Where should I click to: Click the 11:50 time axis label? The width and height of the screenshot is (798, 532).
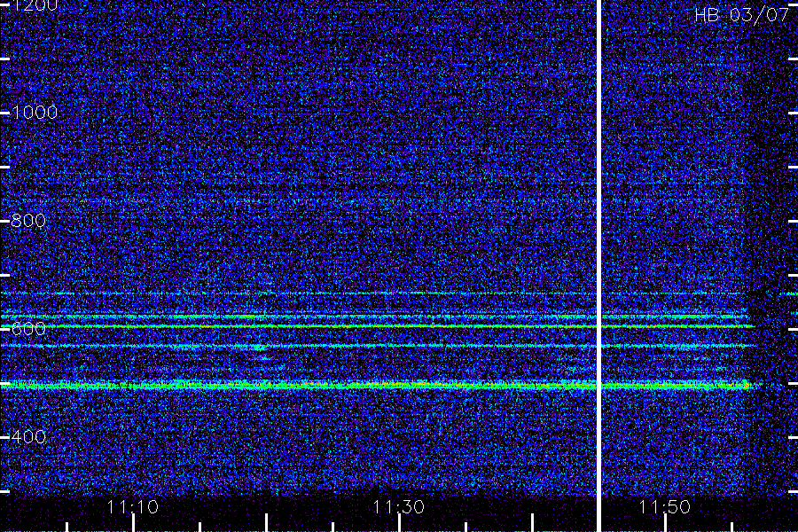click(664, 507)
